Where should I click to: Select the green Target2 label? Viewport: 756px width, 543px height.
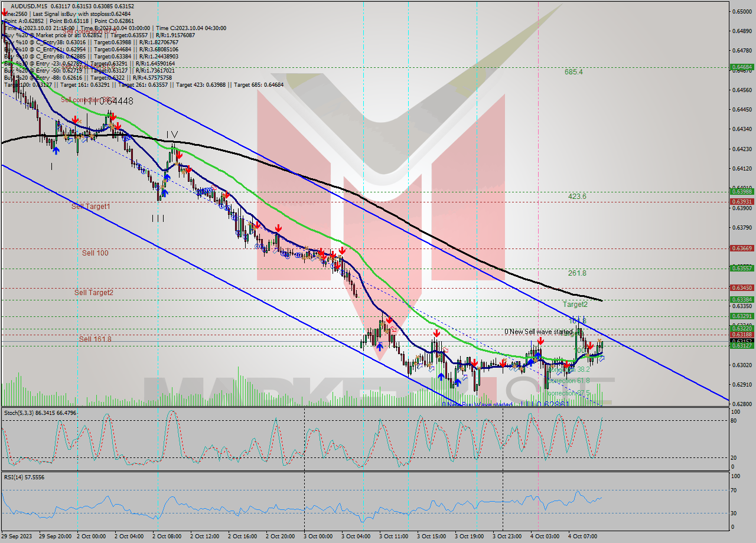[x=575, y=305]
